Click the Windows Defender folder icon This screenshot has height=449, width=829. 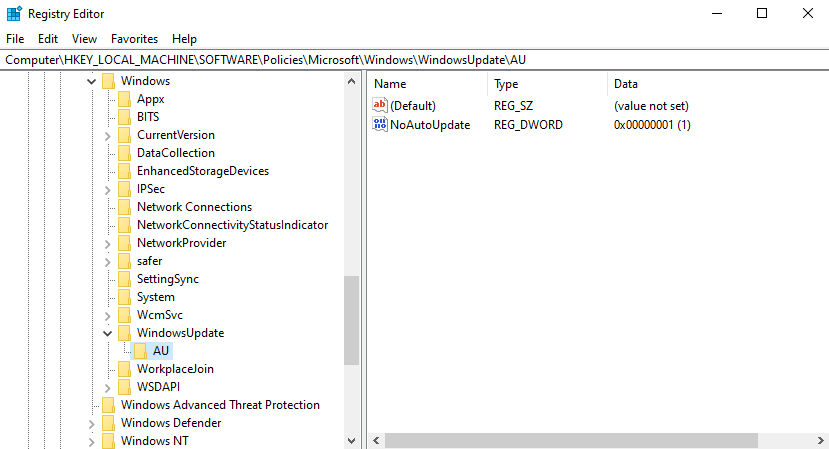pyautogui.click(x=108, y=423)
